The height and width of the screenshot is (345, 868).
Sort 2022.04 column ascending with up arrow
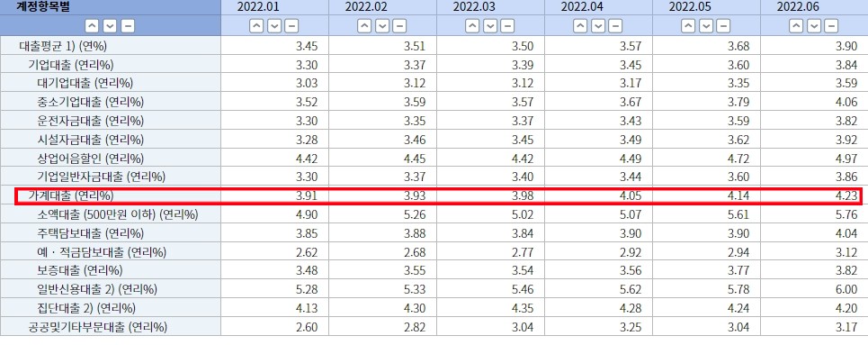580,26
